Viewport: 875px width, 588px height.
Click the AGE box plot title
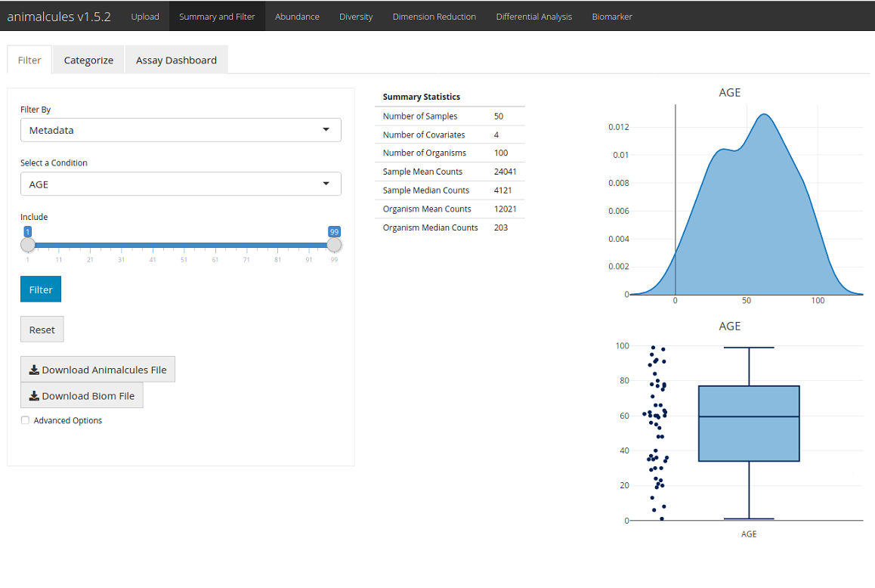tap(729, 326)
